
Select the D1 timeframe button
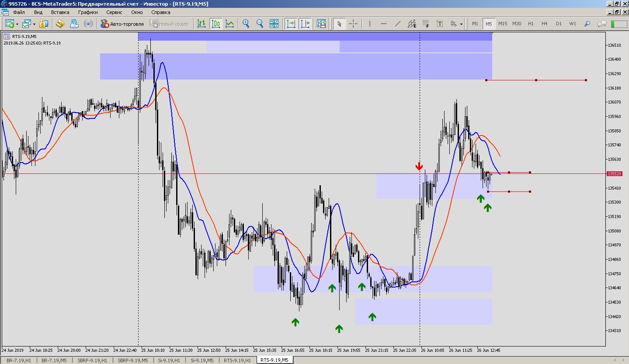pos(559,24)
